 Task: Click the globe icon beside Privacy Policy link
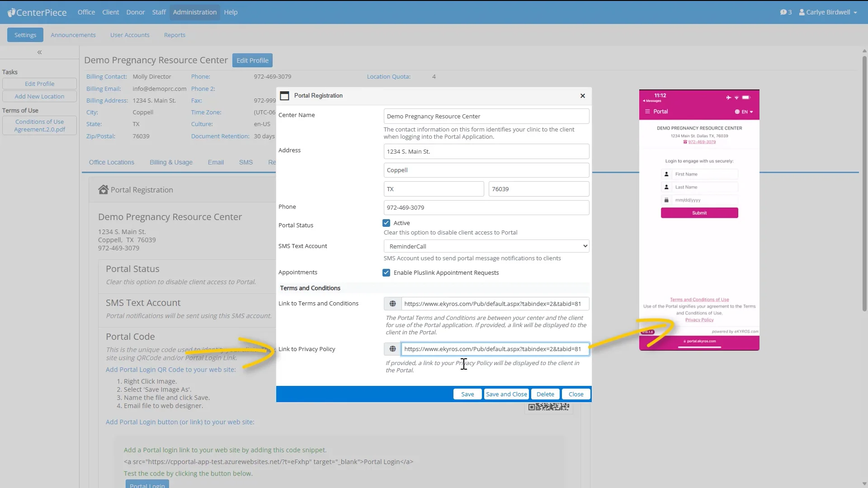392,349
